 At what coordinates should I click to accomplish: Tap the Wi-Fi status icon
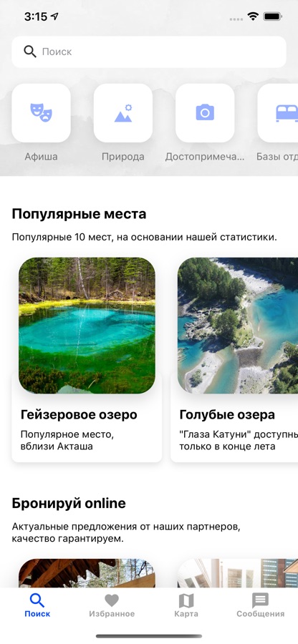253,17
